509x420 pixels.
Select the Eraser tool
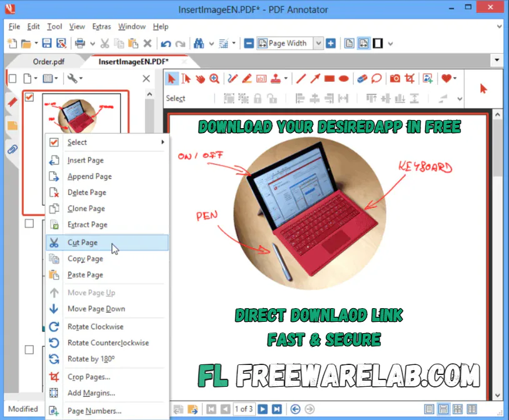pos(362,78)
